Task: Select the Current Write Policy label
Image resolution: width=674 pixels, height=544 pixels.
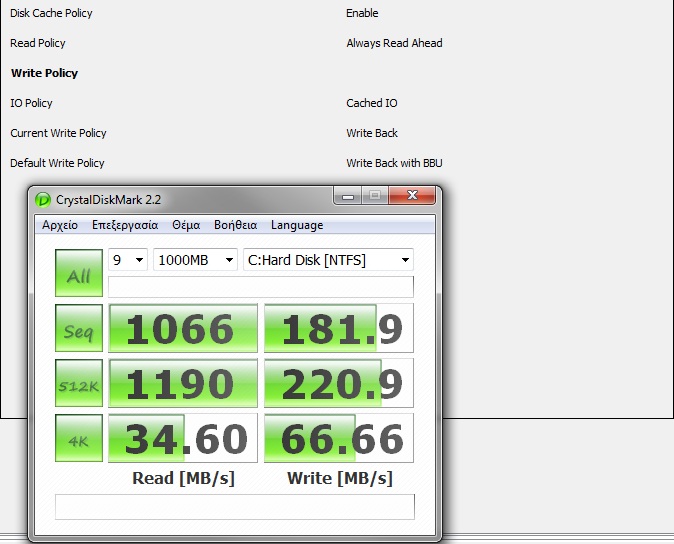Action: 58,133
